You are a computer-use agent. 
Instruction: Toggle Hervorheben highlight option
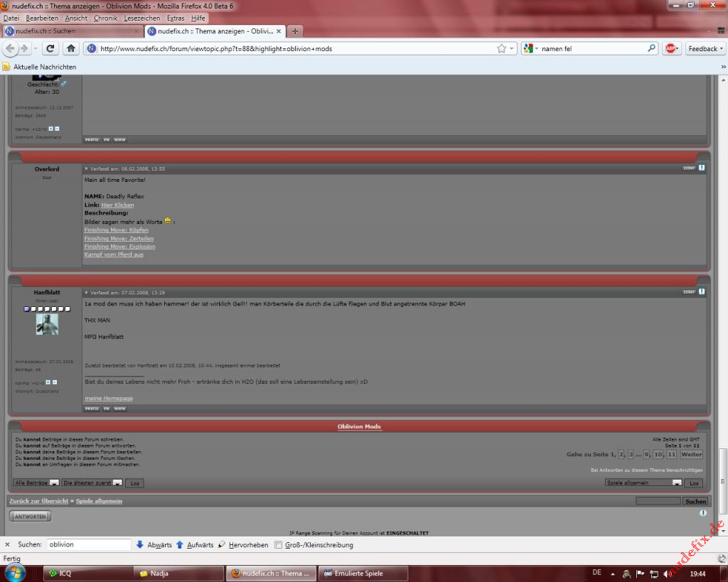coord(243,545)
